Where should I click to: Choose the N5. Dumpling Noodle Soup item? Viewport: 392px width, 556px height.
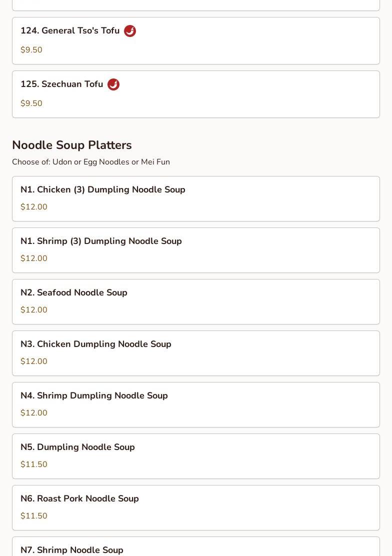pos(77,447)
